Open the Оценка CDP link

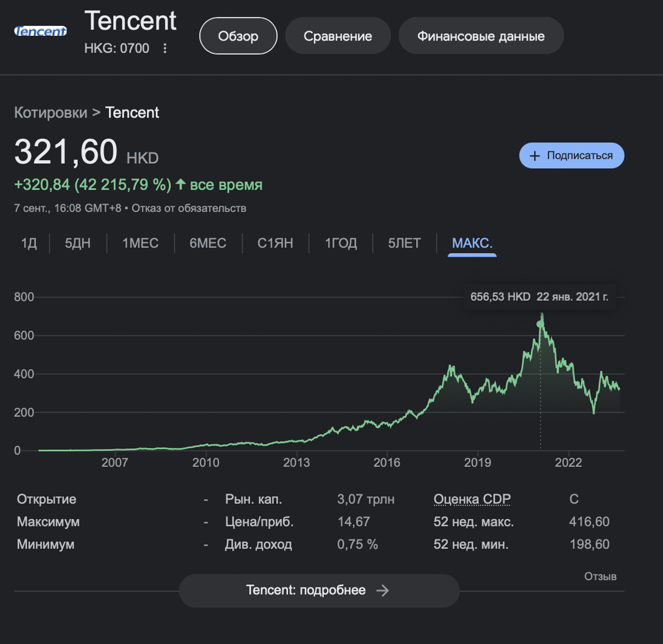(472, 499)
